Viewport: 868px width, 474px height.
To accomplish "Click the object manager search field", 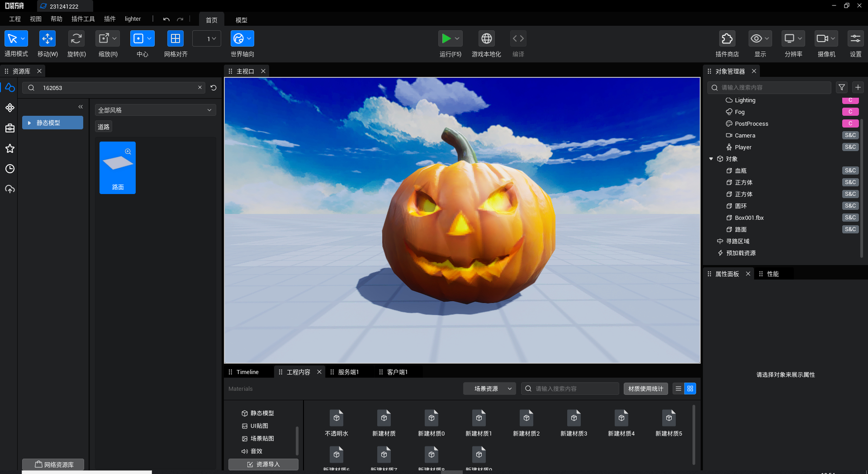I will click(x=769, y=87).
